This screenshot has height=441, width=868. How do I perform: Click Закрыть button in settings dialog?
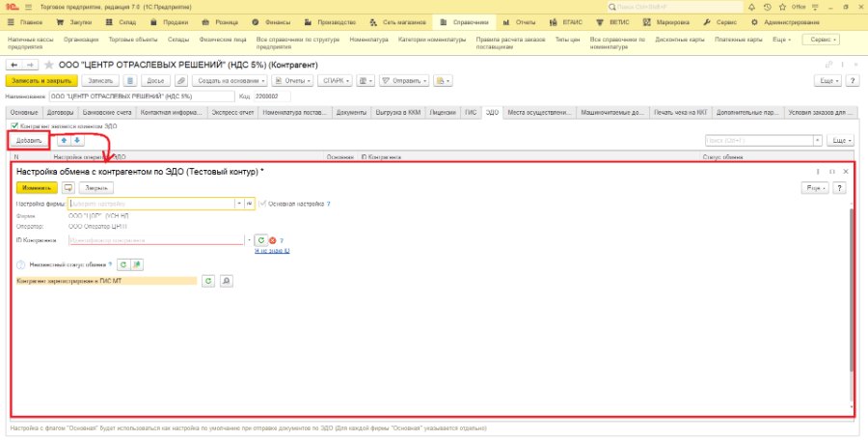[95, 188]
